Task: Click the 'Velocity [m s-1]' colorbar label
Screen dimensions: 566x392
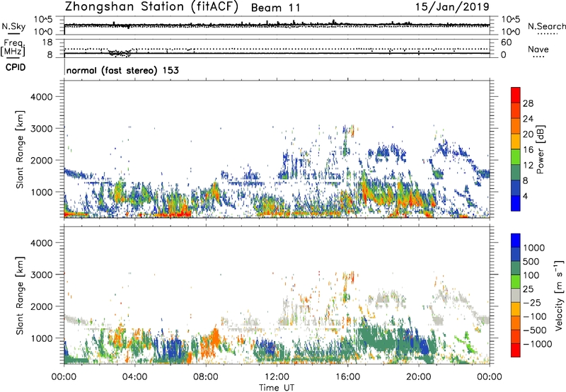Action: coord(559,295)
